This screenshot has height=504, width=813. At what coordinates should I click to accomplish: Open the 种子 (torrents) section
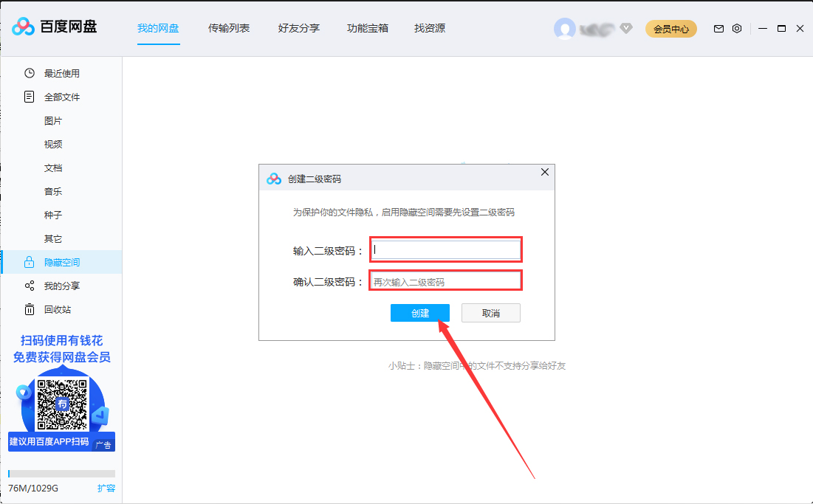[52, 215]
